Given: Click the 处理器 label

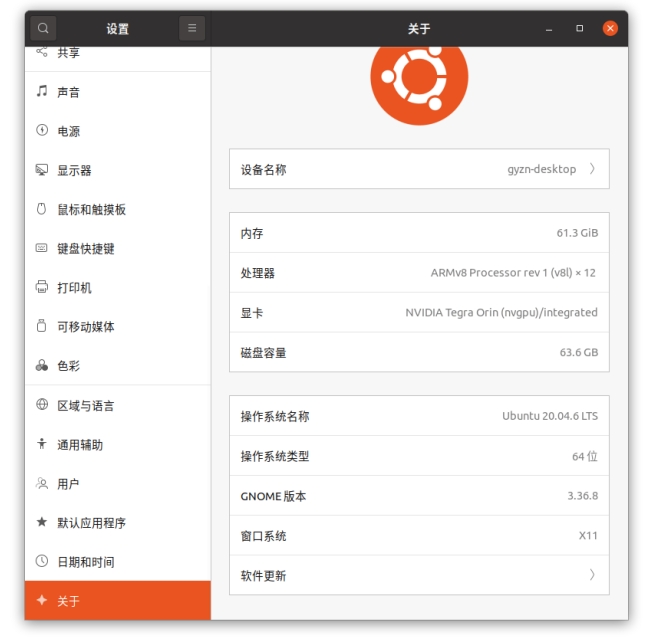Looking at the screenshot, I should 258,273.
